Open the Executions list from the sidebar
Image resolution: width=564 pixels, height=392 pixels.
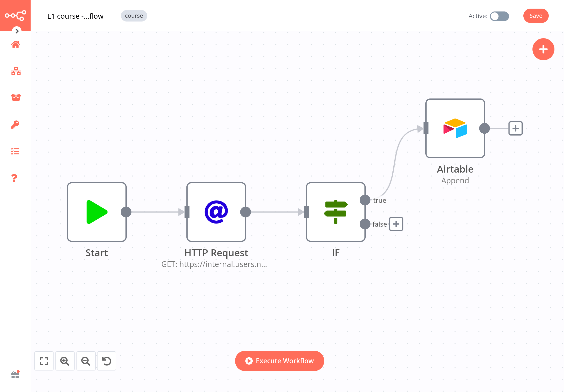click(15, 151)
